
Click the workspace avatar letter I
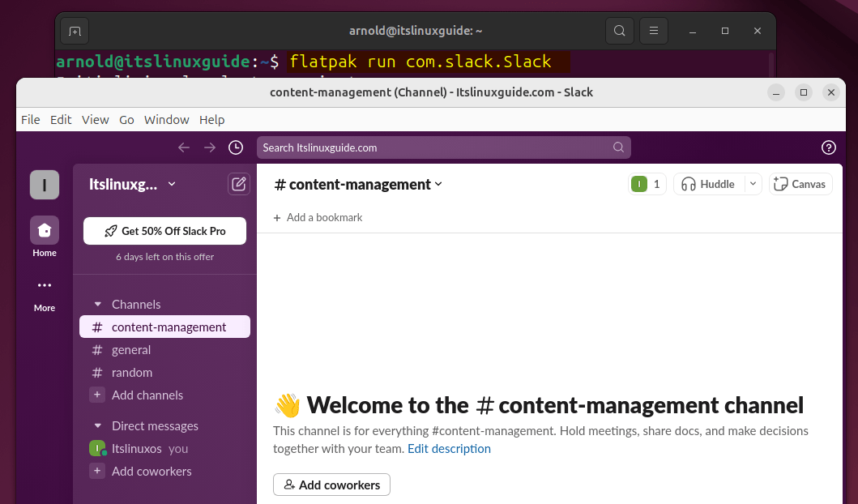click(x=45, y=185)
